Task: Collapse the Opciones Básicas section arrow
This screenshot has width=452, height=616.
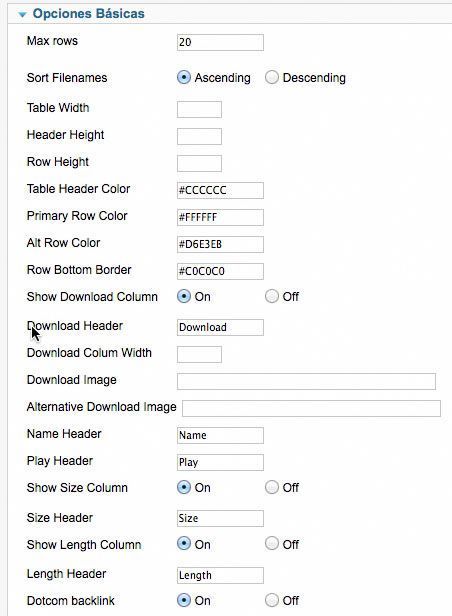Action: (22, 15)
